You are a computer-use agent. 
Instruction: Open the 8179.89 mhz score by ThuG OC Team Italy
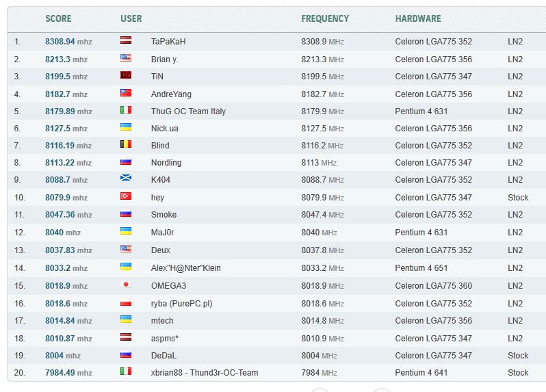click(68, 112)
